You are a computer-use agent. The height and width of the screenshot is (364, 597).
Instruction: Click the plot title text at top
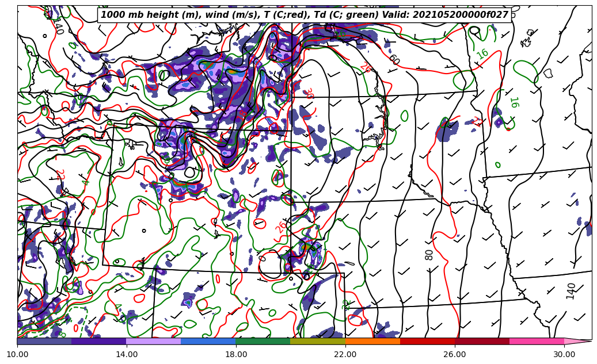pyautogui.click(x=305, y=15)
